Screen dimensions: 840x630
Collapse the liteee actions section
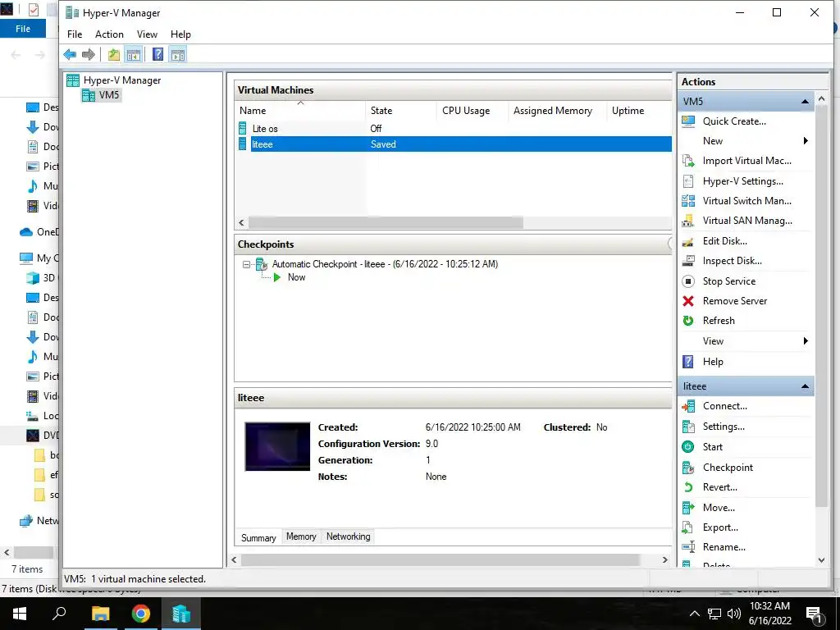[x=805, y=386]
